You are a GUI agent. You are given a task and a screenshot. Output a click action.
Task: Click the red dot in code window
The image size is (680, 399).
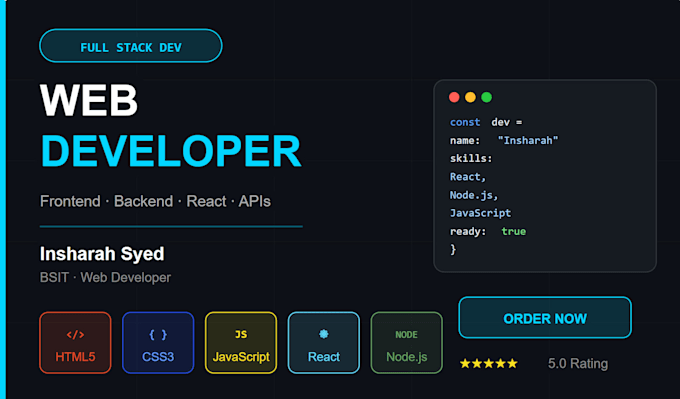pyautogui.click(x=454, y=97)
